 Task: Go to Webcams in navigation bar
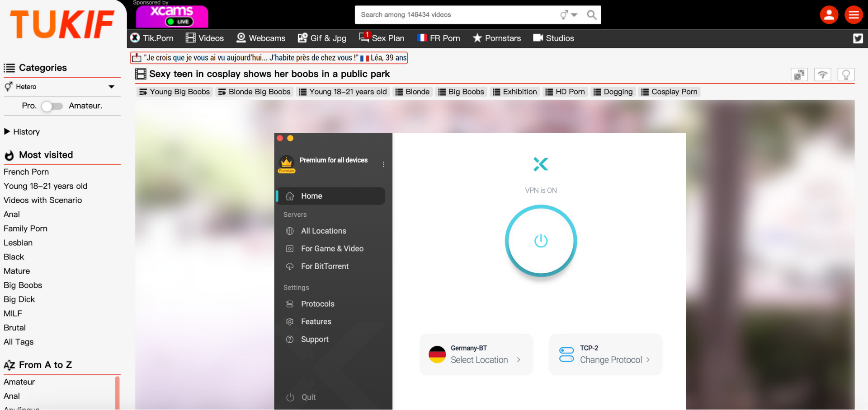pos(261,38)
